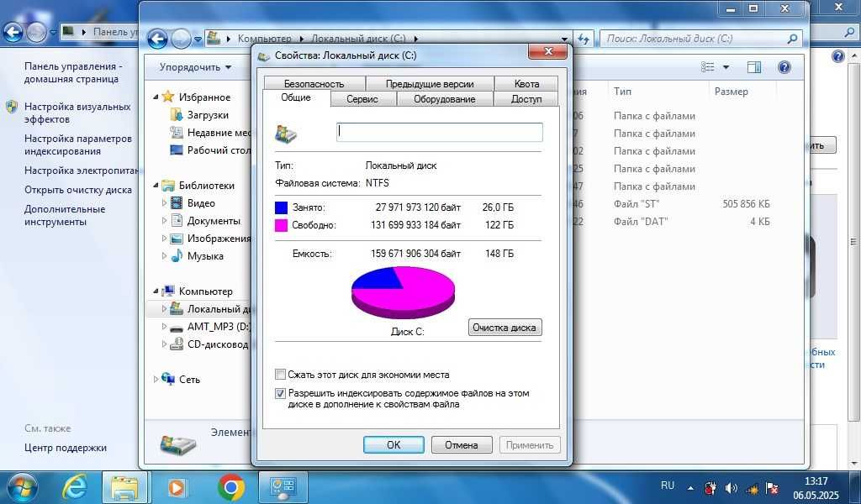Expand the Документы library
Image resolution: width=861 pixels, height=504 pixels.
coord(164,220)
